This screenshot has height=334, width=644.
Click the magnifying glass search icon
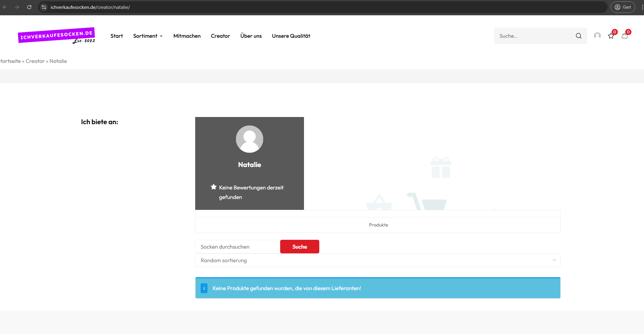(x=578, y=36)
